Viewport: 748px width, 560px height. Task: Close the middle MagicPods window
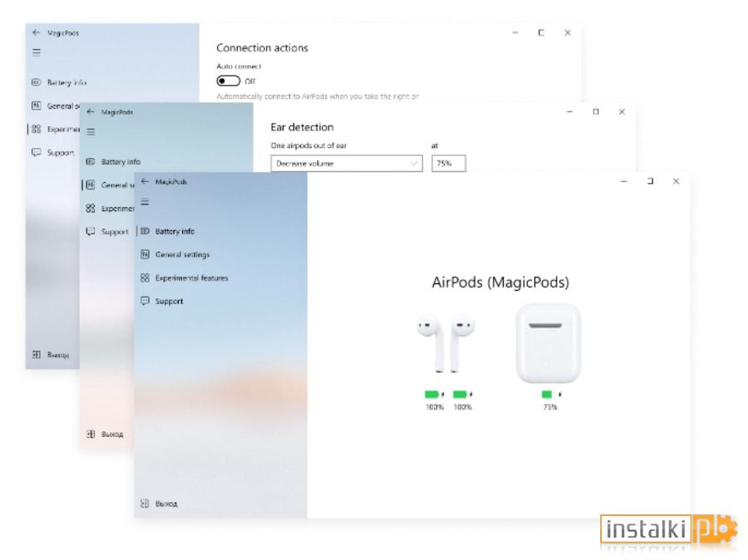[x=622, y=111]
